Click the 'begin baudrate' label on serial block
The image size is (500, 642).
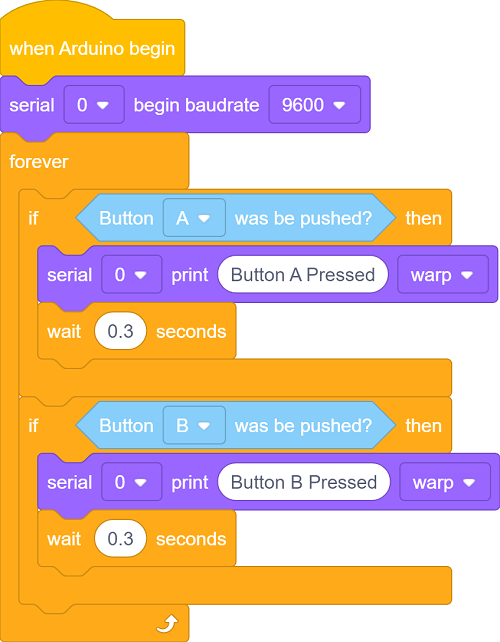pos(197,105)
